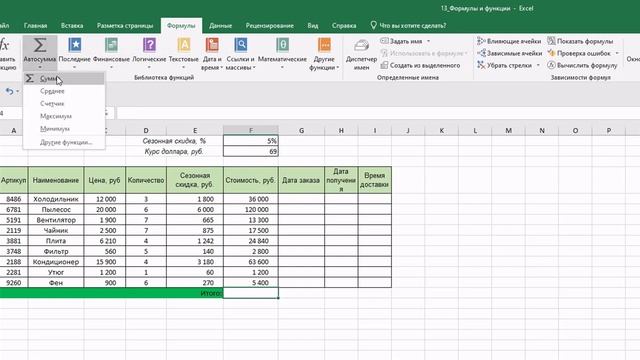Screen dimensions: 640x360
Task: Click the 63 600 cost cell
Action: (251, 262)
